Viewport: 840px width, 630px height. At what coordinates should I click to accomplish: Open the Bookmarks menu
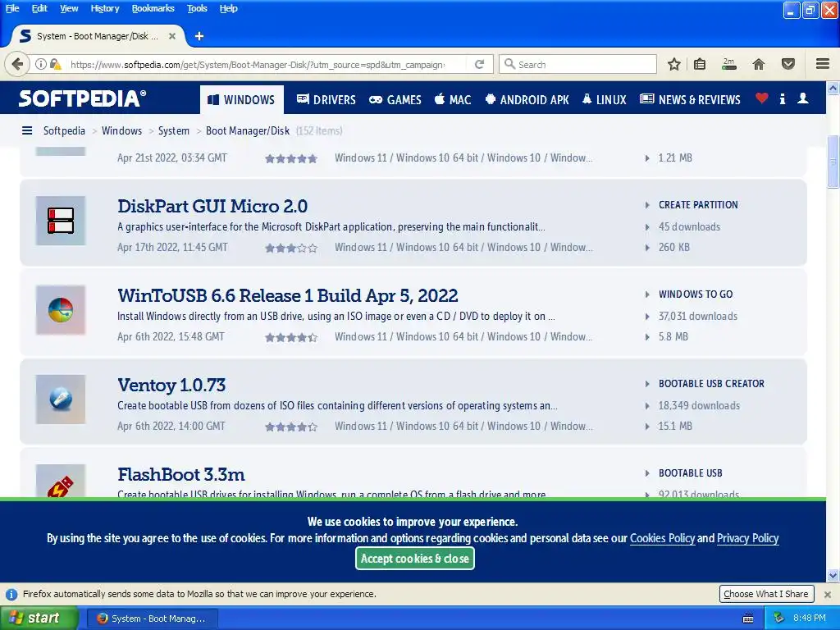(x=153, y=8)
